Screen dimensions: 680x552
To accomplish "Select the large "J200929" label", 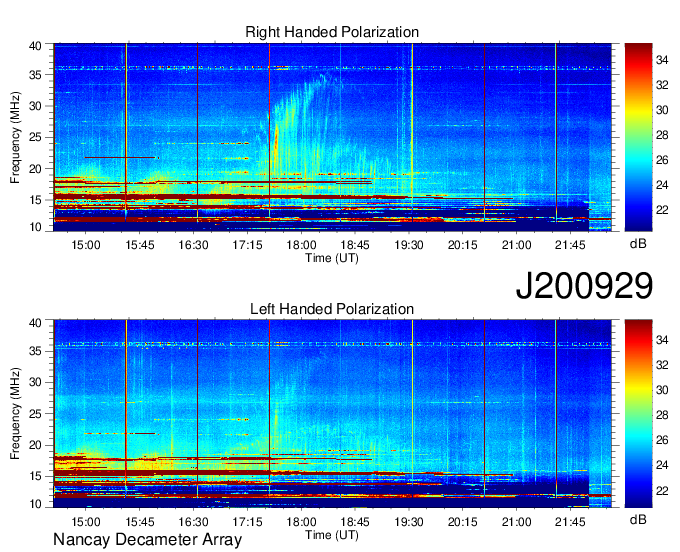I will click(x=584, y=286).
